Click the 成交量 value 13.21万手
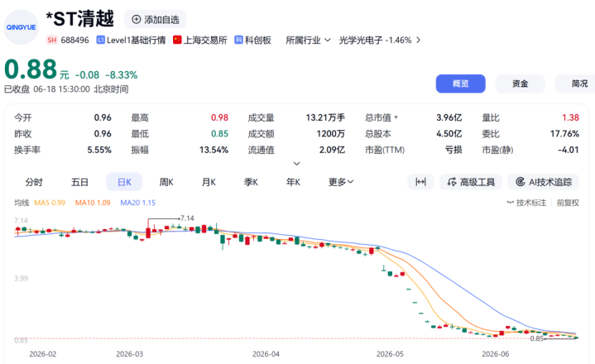This screenshot has height=364, width=595. point(325,117)
